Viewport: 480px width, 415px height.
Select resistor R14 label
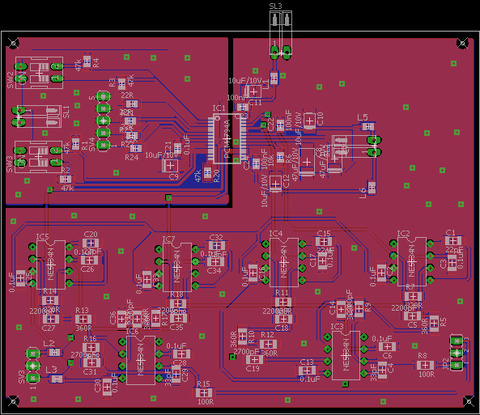pyautogui.click(x=50, y=291)
